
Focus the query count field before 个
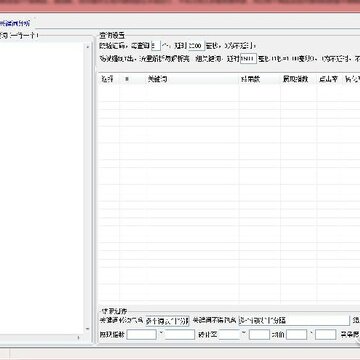point(156,46)
